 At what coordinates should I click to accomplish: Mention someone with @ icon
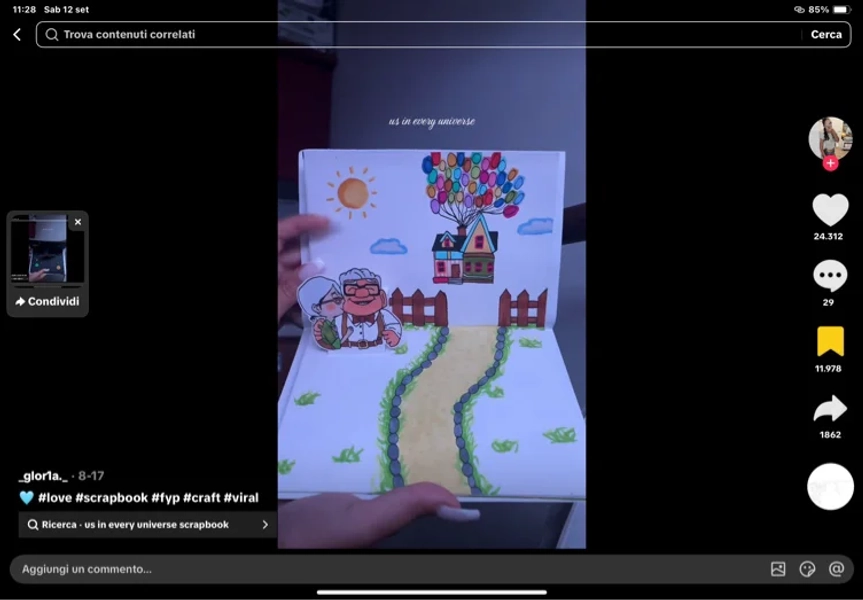837,569
